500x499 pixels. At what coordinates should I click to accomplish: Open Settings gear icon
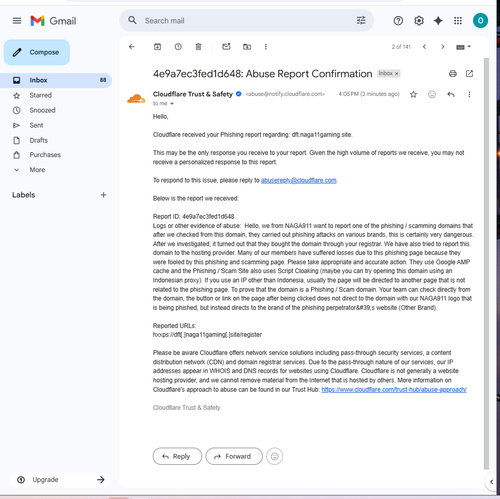click(419, 21)
